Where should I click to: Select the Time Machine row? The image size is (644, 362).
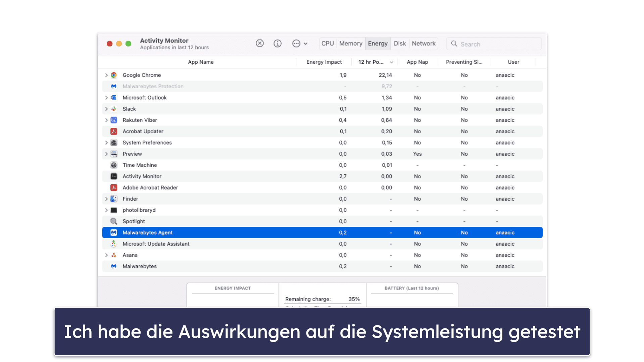(x=322, y=165)
